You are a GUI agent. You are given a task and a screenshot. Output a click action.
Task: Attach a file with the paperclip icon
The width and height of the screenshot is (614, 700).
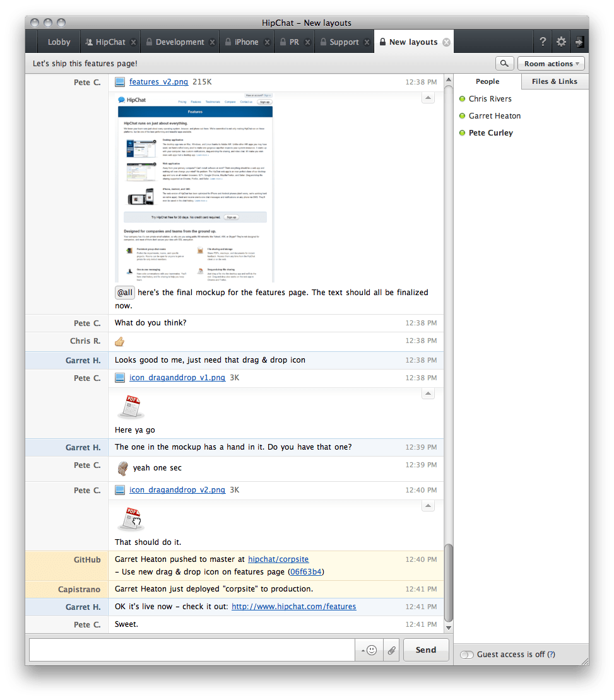[391, 650]
